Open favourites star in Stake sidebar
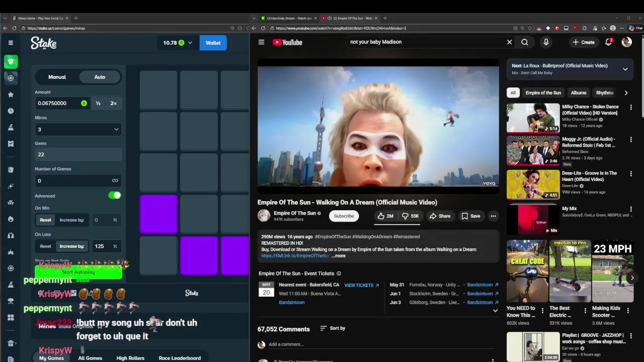Viewport: 644px width, 362px height. click(11, 95)
